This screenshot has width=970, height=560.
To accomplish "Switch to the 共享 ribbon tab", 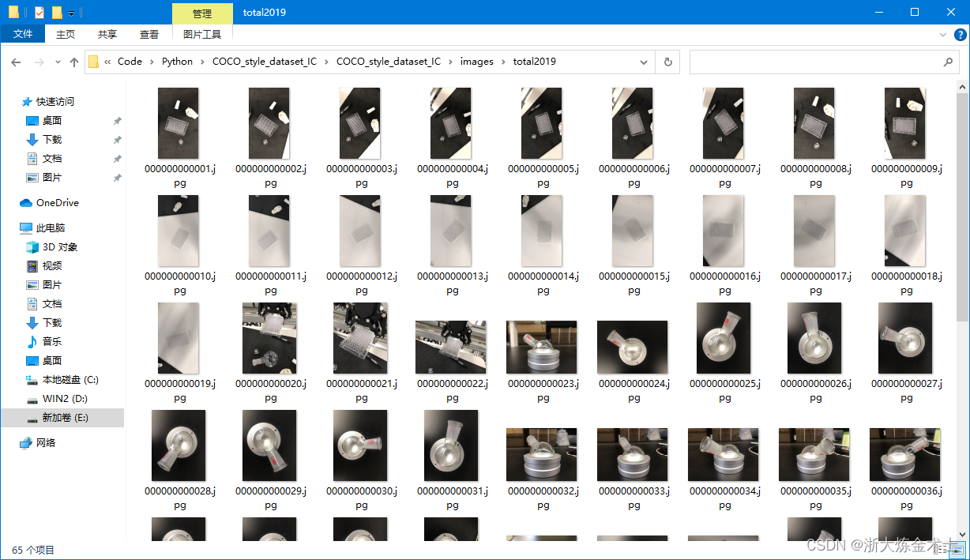I will tap(107, 34).
